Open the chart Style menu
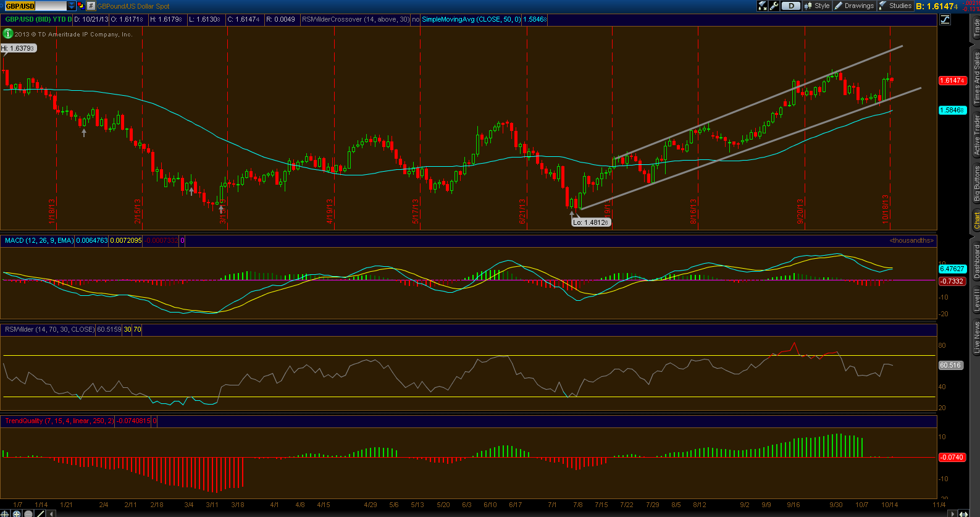The image size is (980, 517). [x=817, y=6]
